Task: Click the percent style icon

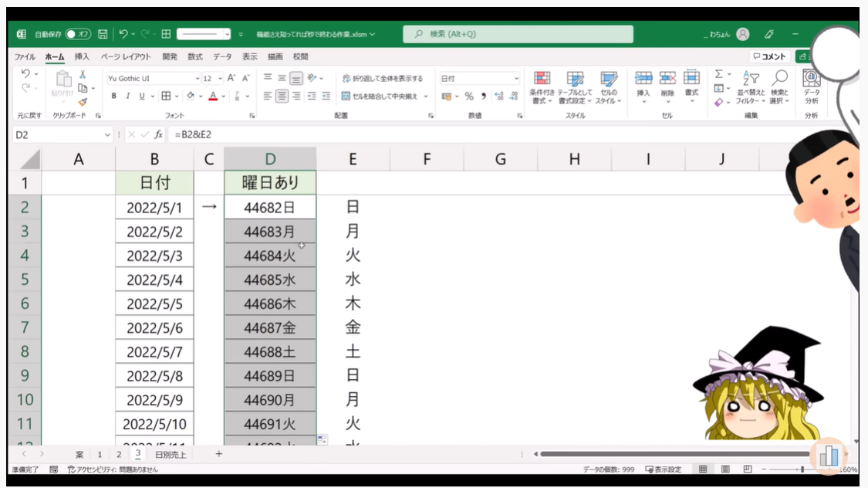Action: [x=468, y=97]
